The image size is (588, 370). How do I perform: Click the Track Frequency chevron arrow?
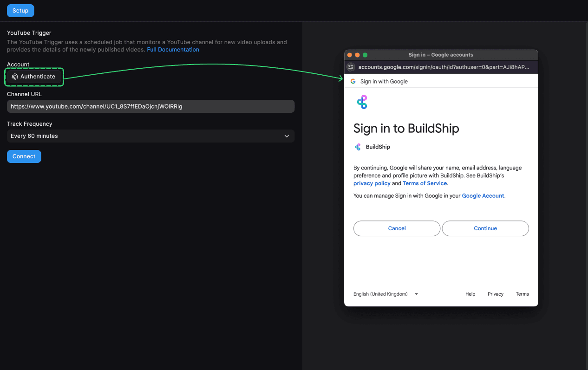pos(287,136)
